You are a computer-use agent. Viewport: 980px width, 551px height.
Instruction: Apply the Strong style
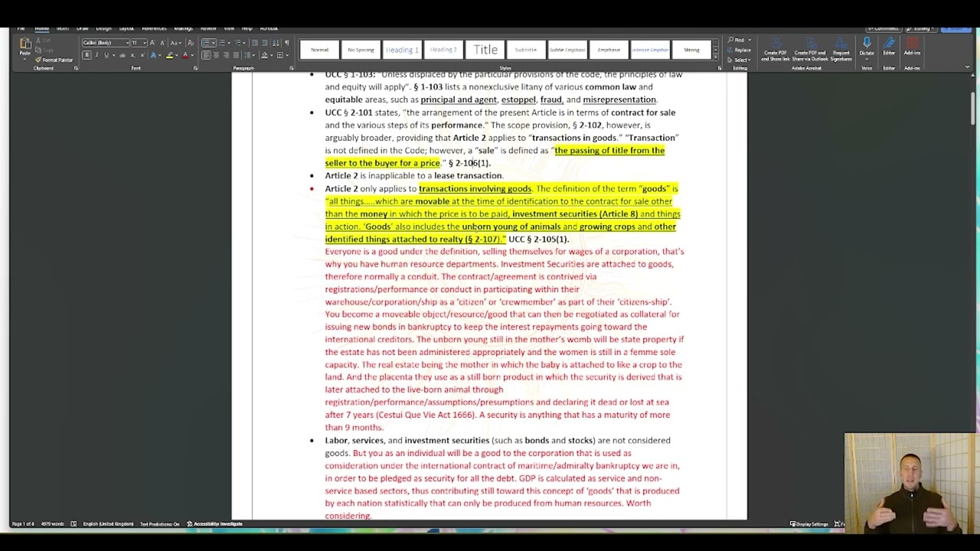coord(691,50)
